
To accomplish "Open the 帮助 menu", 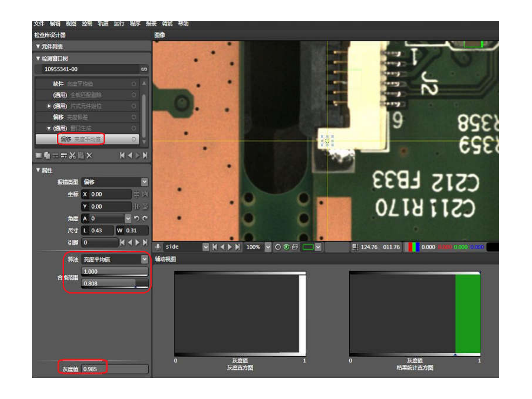I will [x=183, y=23].
